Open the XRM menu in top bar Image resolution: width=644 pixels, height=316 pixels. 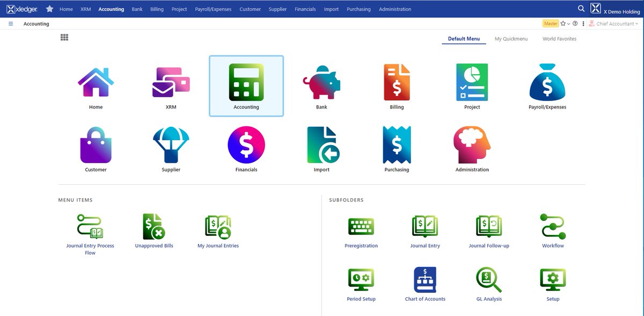(85, 9)
